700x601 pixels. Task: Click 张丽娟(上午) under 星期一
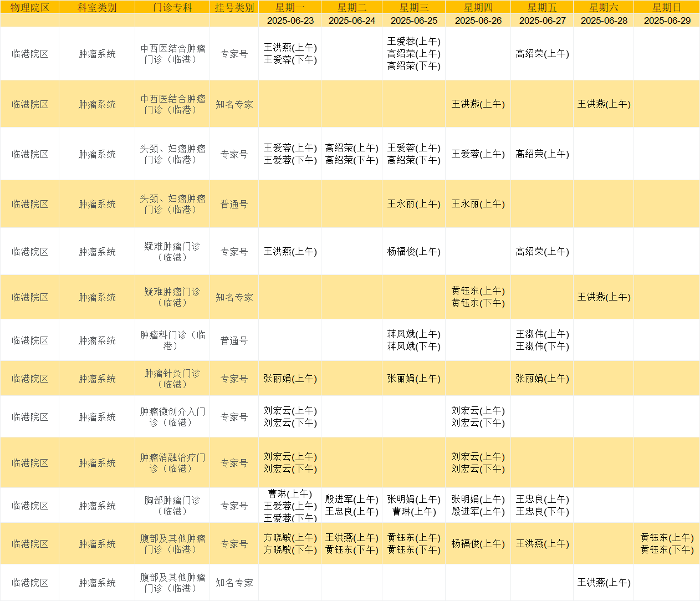point(290,379)
